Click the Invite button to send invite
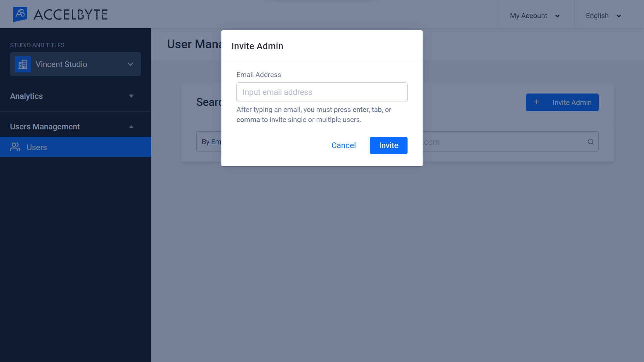Image resolution: width=644 pixels, height=362 pixels. point(388,145)
